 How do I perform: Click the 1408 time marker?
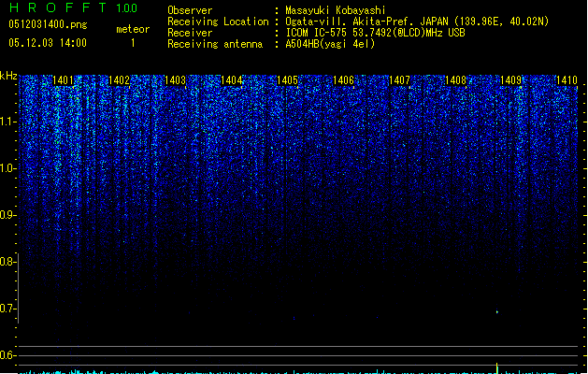[455, 80]
